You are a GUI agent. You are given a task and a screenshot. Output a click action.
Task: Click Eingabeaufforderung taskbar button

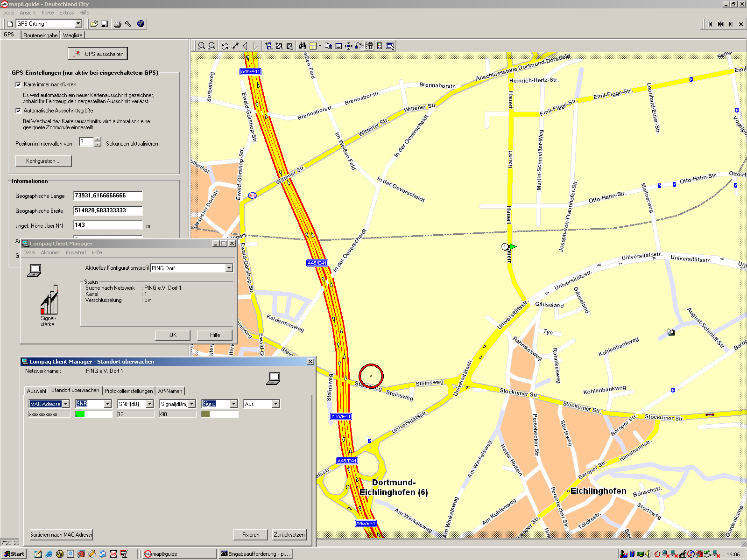pyautogui.click(x=256, y=554)
